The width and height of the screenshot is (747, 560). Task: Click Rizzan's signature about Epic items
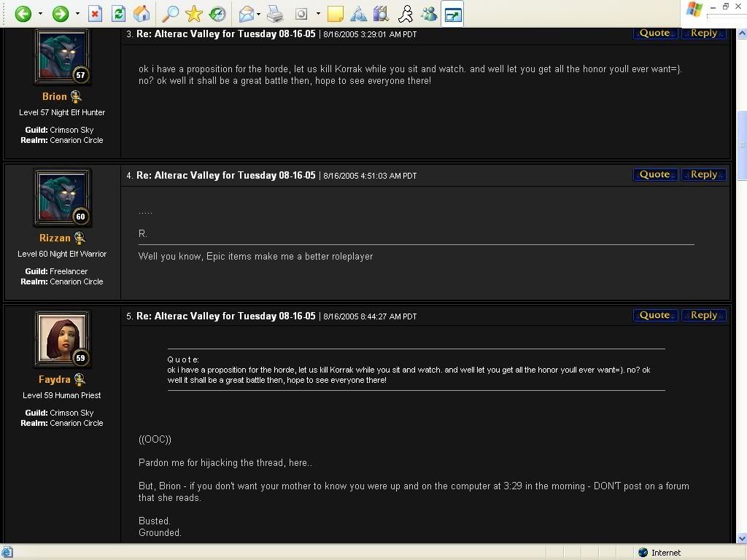click(x=255, y=256)
